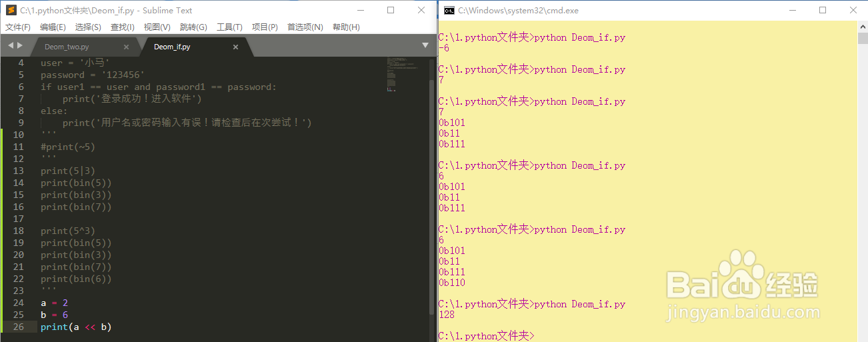Click code line "print(bin(6))"
The image size is (868, 342).
[76, 279]
